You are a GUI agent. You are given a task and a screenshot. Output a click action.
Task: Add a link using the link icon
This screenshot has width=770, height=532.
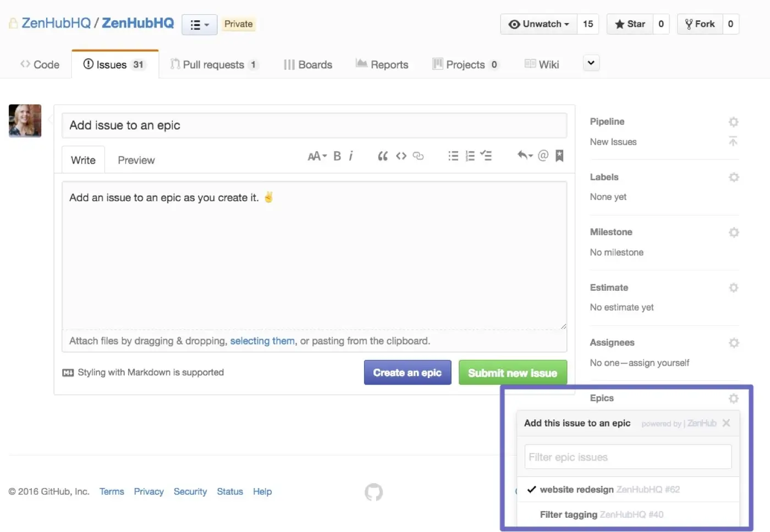click(x=418, y=156)
